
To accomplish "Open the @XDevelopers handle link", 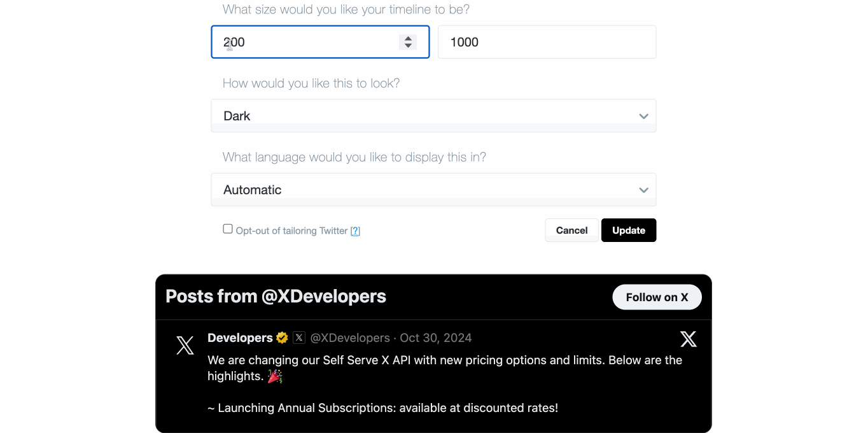I will pos(350,338).
